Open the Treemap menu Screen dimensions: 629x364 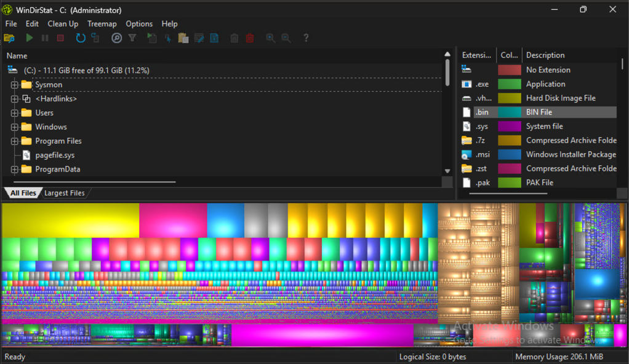click(102, 24)
